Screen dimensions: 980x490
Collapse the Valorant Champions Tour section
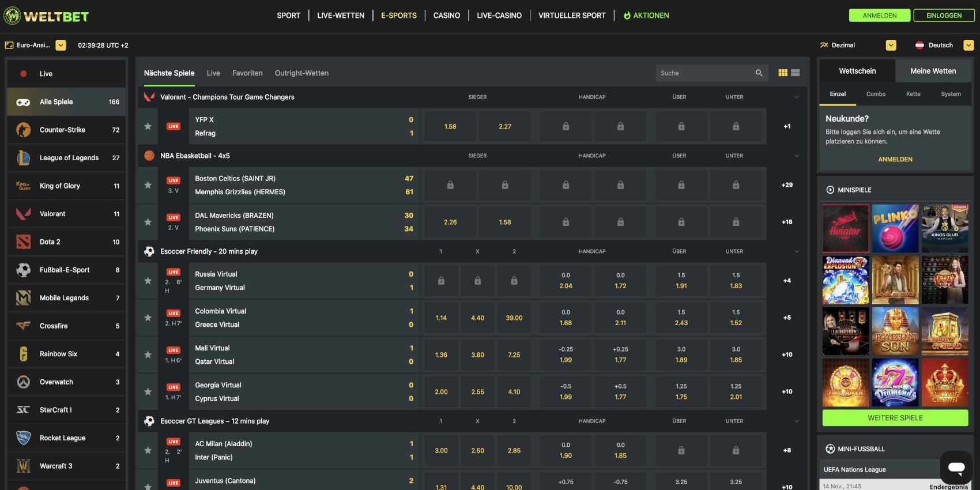[x=797, y=97]
